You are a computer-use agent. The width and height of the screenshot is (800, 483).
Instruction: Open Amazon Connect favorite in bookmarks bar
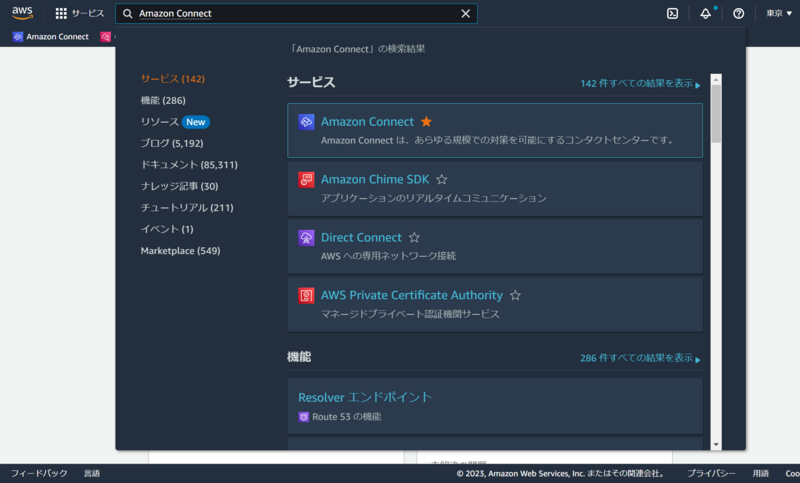pos(51,37)
